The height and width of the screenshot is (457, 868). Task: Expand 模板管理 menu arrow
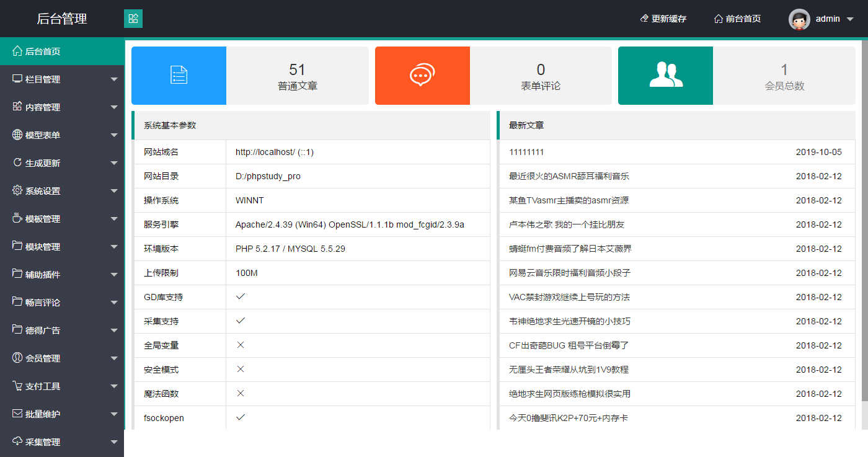(114, 219)
